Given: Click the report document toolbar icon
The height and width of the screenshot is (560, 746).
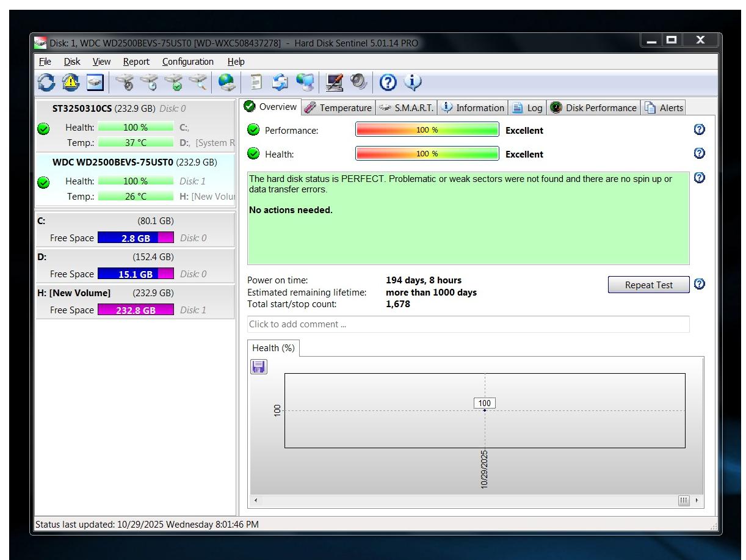Looking at the screenshot, I should pyautogui.click(x=256, y=82).
